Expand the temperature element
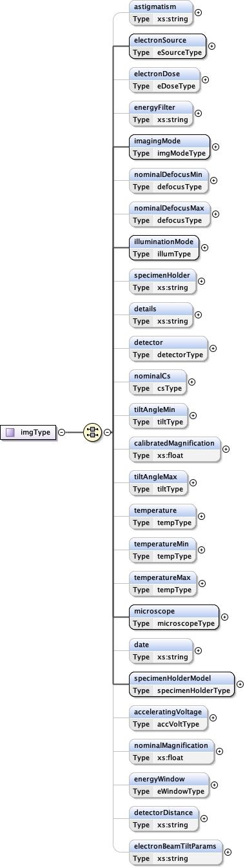 coord(201,516)
